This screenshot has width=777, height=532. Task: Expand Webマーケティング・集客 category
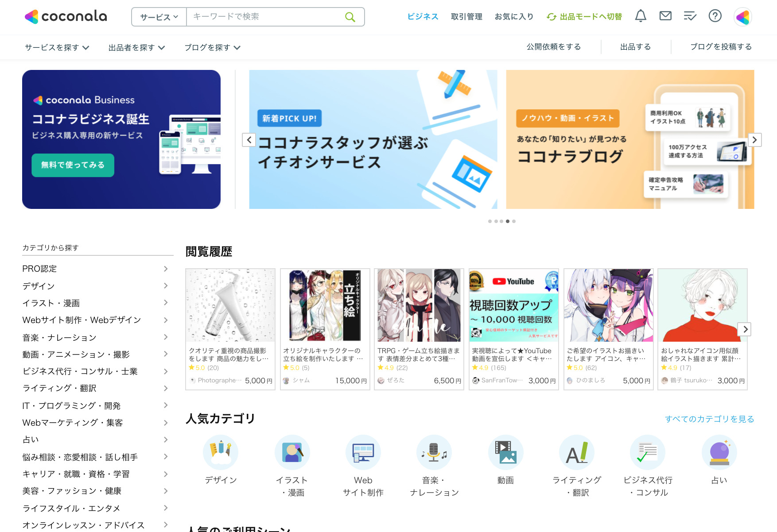pos(96,423)
